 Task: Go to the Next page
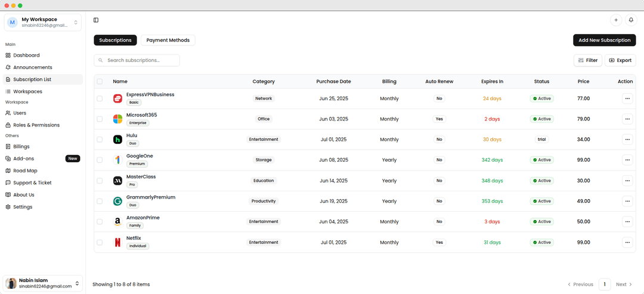[x=624, y=284]
